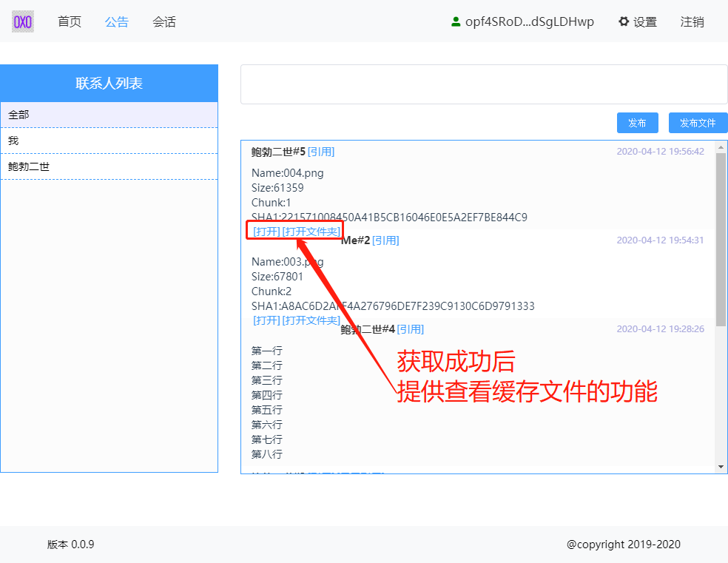Screen dimensions: 728x563
Task: Select 我 in contact list
Action: (x=109, y=141)
